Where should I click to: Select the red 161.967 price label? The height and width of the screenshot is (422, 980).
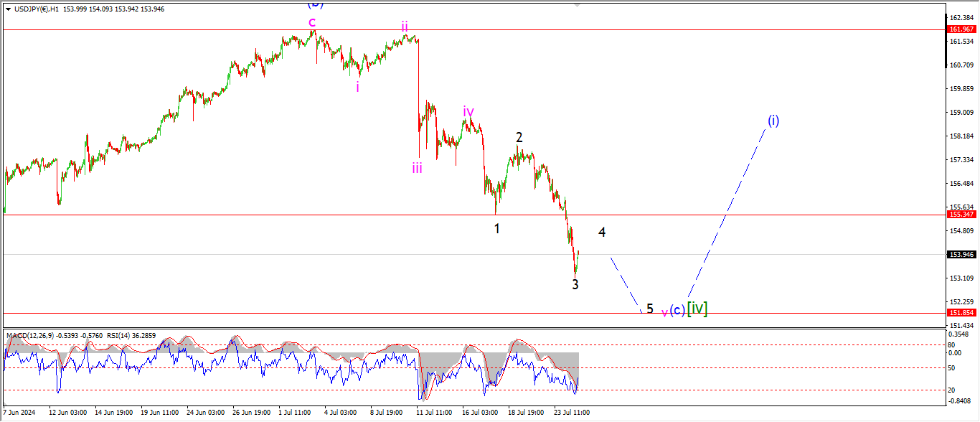coord(961,29)
